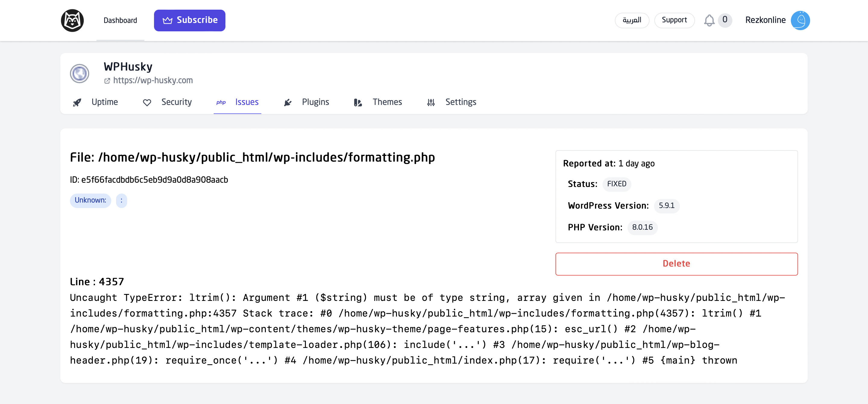
Task: Switch to the Plugins tab
Action: click(307, 102)
